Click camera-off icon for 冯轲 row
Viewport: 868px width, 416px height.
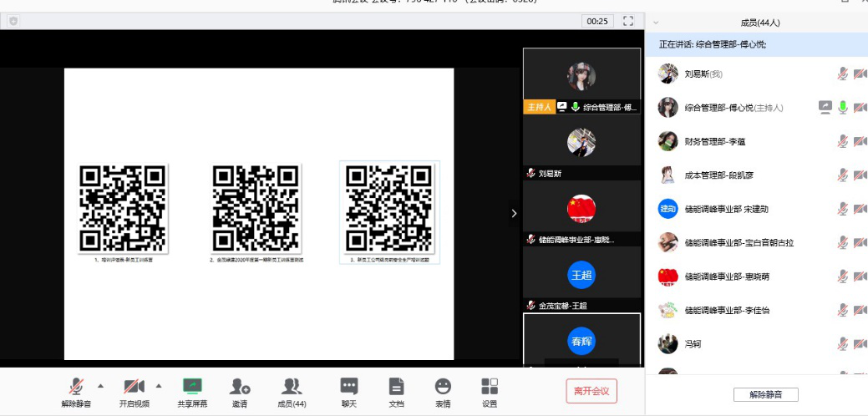(x=860, y=343)
